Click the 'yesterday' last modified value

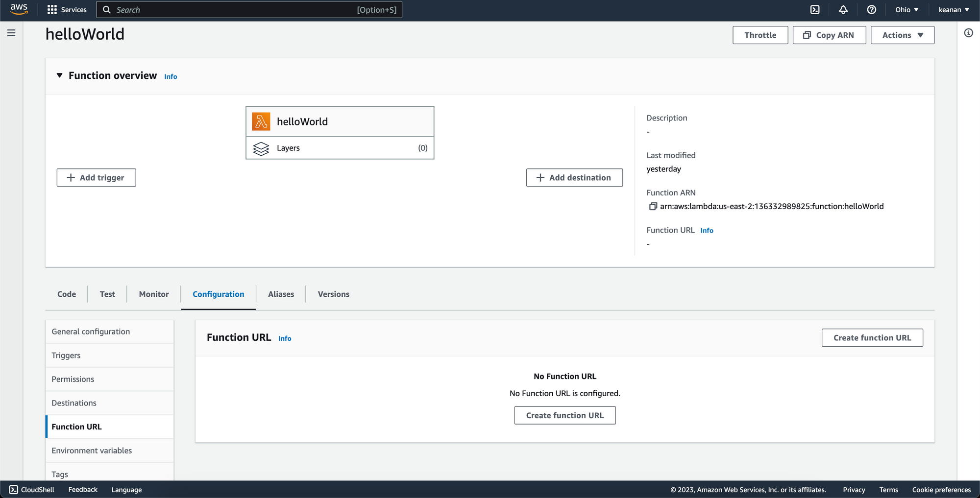coord(663,169)
